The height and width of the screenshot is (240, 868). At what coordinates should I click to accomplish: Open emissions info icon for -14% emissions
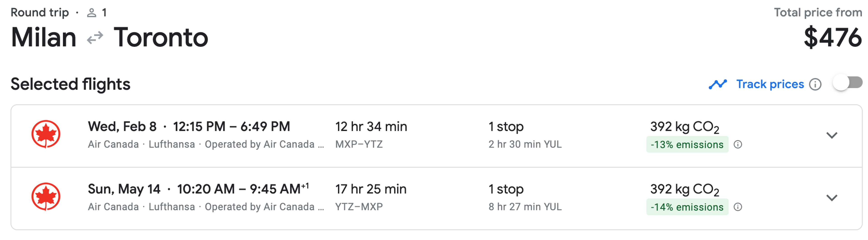[738, 207]
